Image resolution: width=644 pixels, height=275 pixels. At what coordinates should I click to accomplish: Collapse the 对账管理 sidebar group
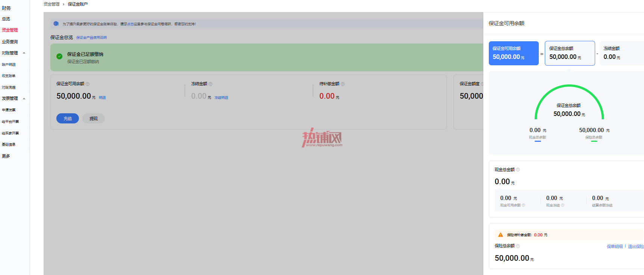click(x=24, y=53)
